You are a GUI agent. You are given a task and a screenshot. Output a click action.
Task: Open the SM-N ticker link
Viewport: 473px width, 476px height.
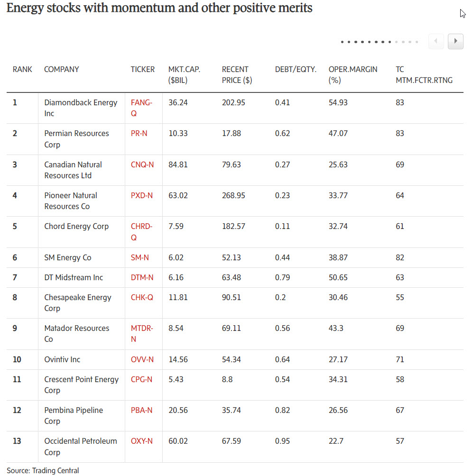click(140, 257)
